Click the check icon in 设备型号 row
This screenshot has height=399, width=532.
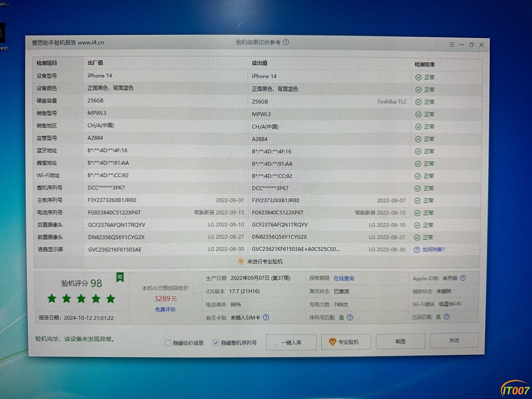coord(418,77)
